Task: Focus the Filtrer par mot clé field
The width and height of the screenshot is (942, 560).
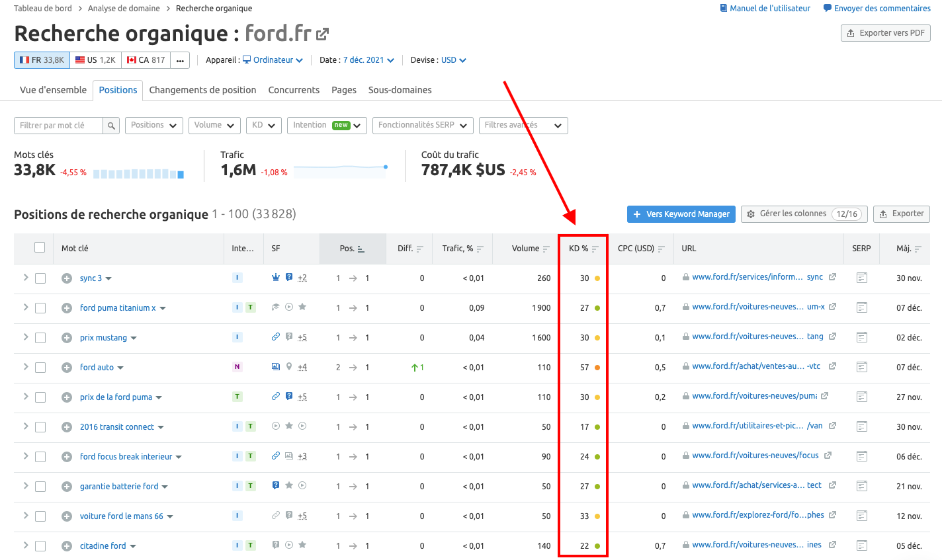Action: click(58, 126)
